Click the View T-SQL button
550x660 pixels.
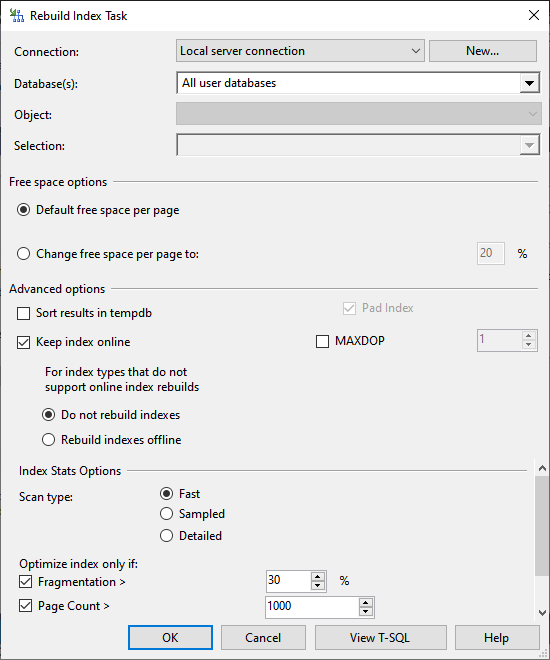(380, 638)
